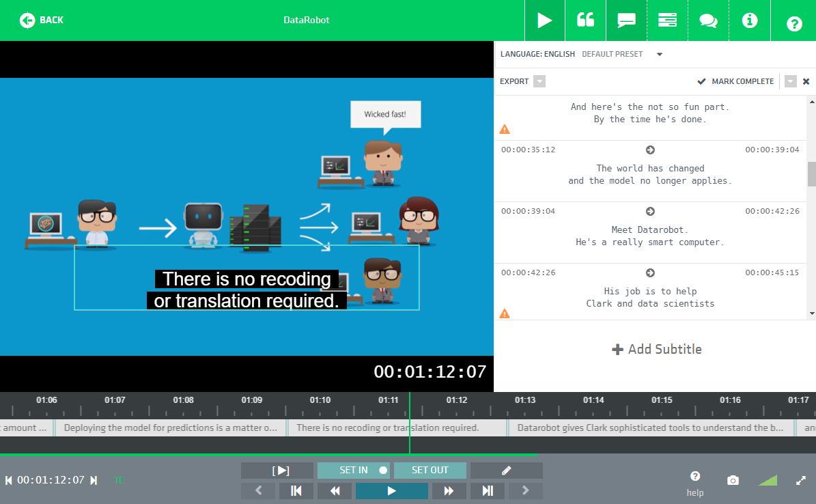This screenshot has width=816, height=504.
Task: Open help in bottom bar
Action: (694, 484)
